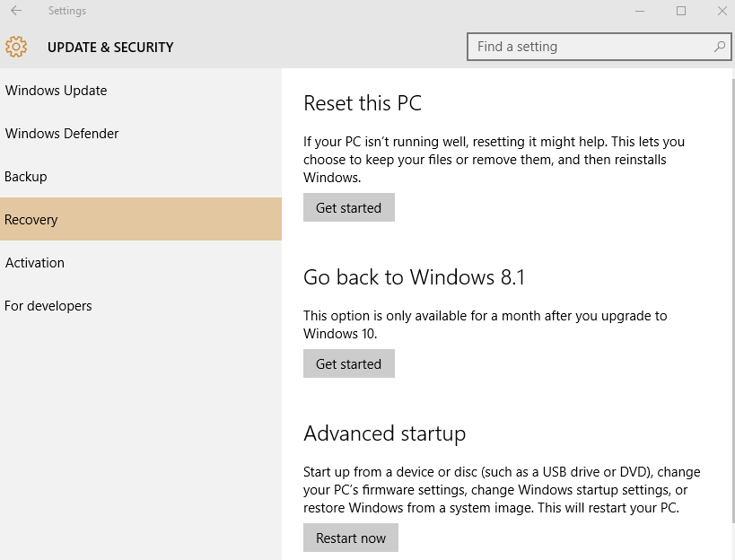
Task: Open For developers section
Action: (x=141, y=305)
